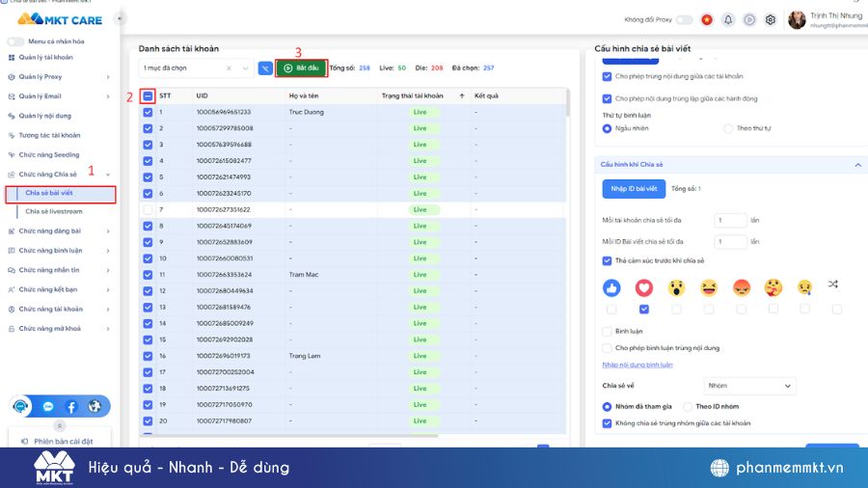Open the Chia sẻ về Nhóm dropdown
The height and width of the screenshot is (488, 868).
pyautogui.click(x=749, y=386)
